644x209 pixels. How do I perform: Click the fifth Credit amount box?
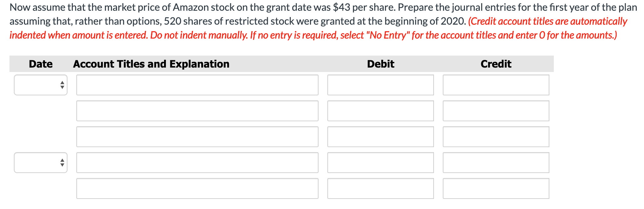point(495,188)
